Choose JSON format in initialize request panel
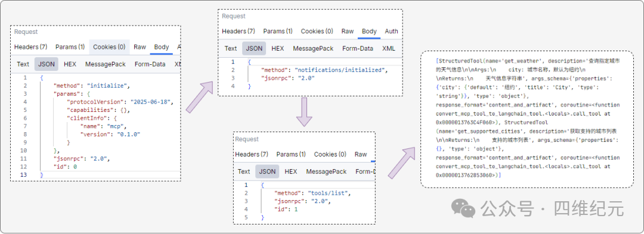The image size is (644, 234). pyautogui.click(x=47, y=64)
